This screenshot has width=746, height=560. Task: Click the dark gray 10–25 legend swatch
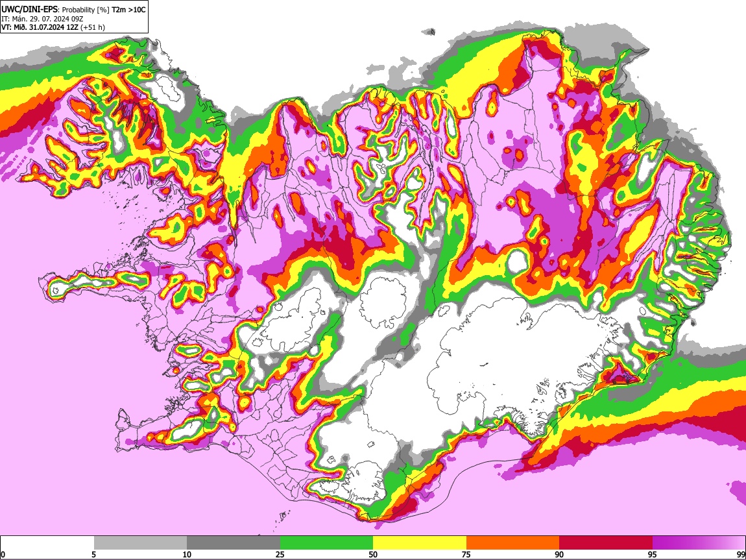pos(234,543)
